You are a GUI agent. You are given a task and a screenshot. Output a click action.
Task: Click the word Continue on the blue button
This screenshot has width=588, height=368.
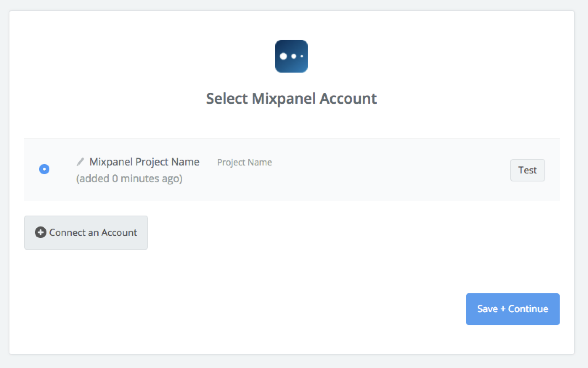coord(528,309)
